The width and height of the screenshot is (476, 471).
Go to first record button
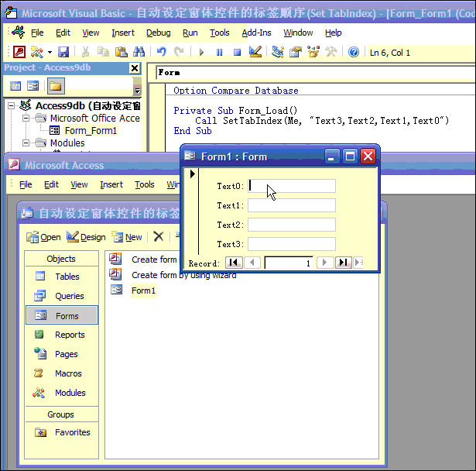click(234, 263)
